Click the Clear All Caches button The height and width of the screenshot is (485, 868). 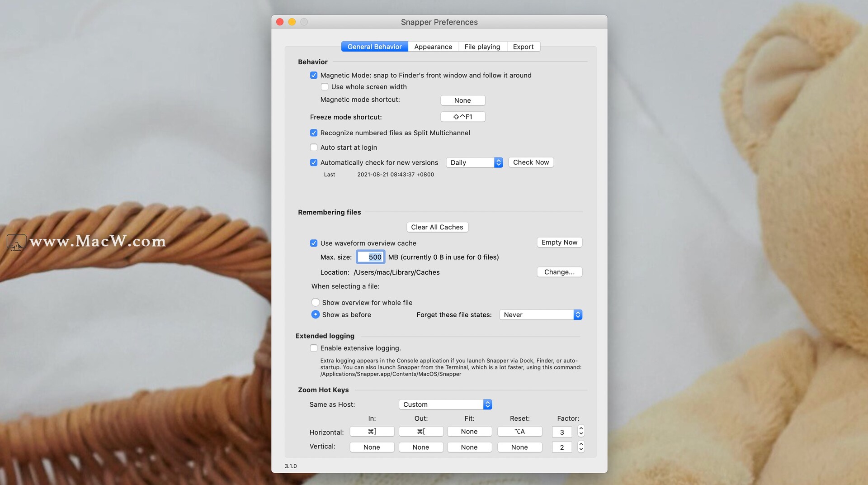(437, 227)
